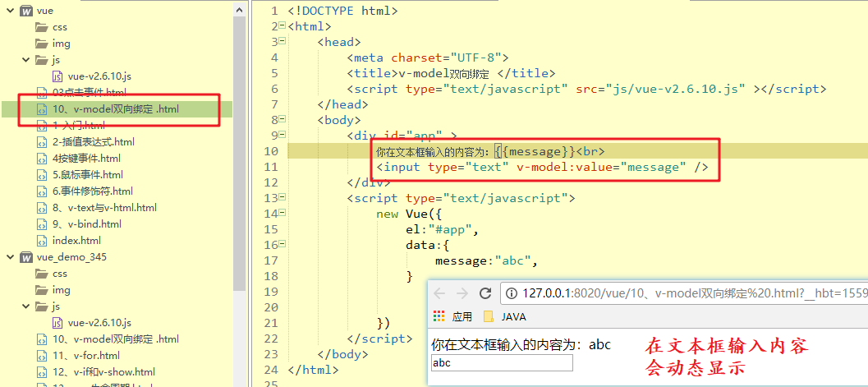Viewport: 868px width, 387px height.
Task: Select the js folder icon in vue project
Action: pyautogui.click(x=42, y=60)
